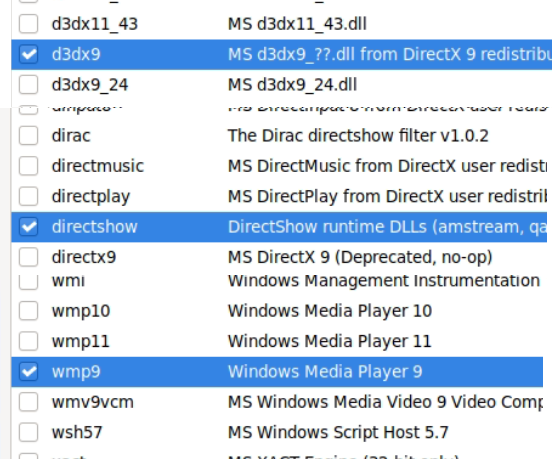Select the d3dx9_24 package name
Image resolution: width=552 pixels, height=459 pixels.
90,85
